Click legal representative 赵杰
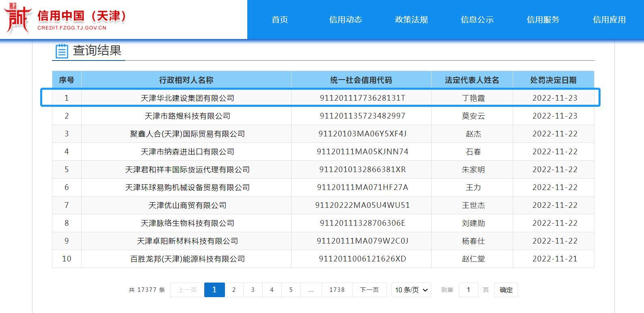Screen dimensions: 644x313 [x=473, y=134]
